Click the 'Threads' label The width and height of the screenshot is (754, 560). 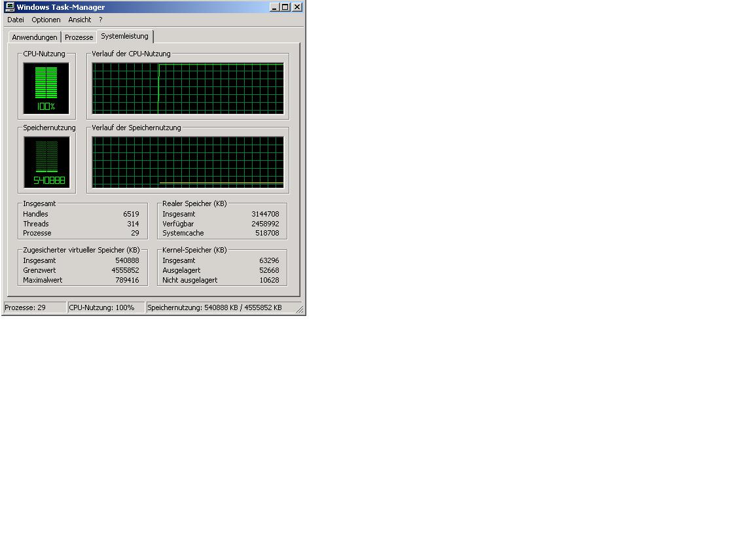tap(36, 224)
